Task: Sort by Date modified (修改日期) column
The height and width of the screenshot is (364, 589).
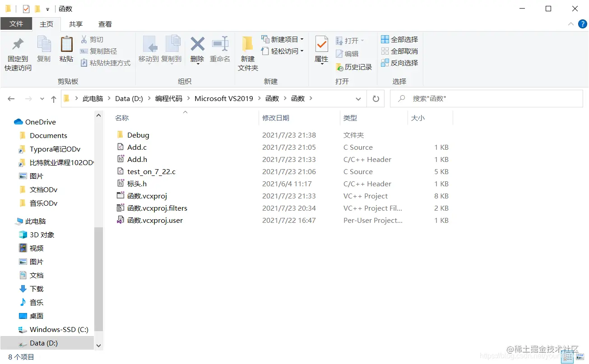Action: click(276, 118)
